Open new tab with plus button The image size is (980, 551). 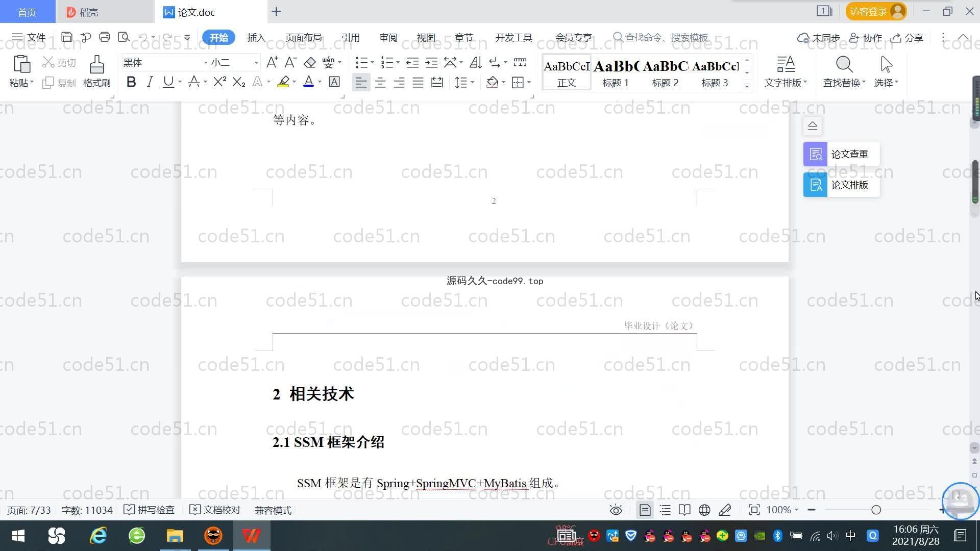[x=276, y=12]
